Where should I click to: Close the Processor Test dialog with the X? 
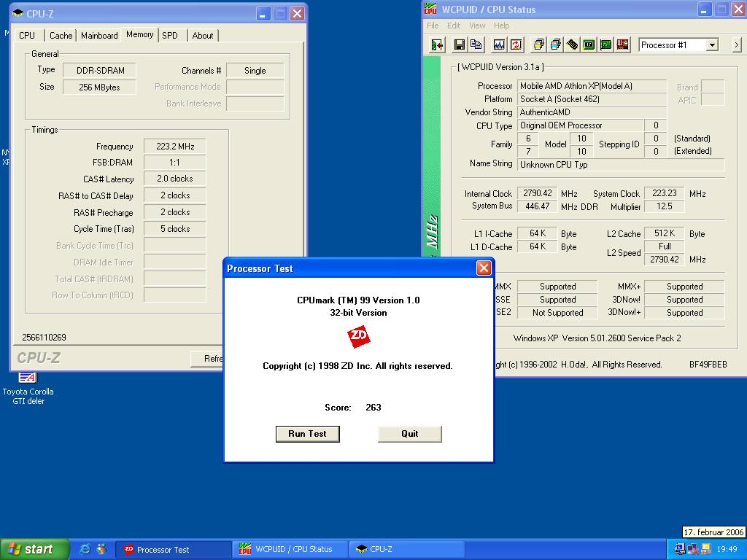click(x=484, y=268)
